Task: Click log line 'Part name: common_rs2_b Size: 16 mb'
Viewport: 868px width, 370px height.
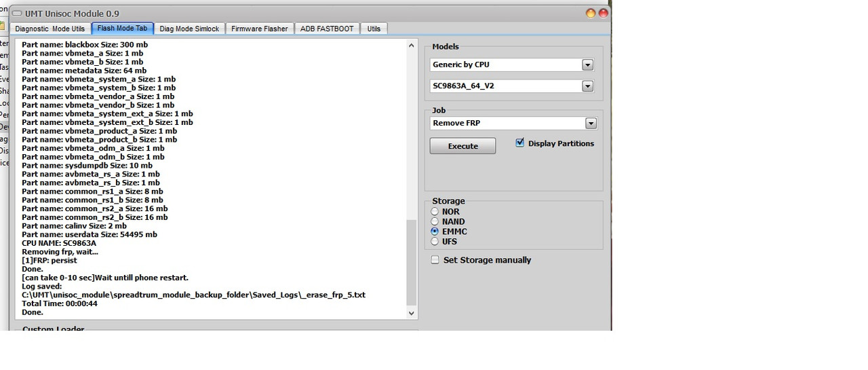Action: [x=95, y=217]
